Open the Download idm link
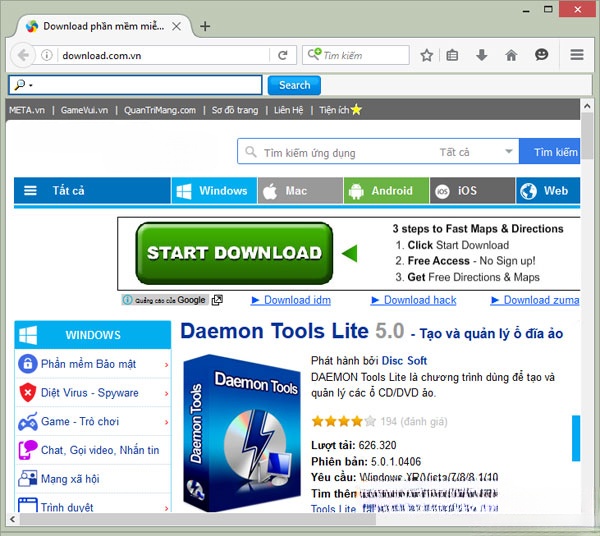 [291, 300]
